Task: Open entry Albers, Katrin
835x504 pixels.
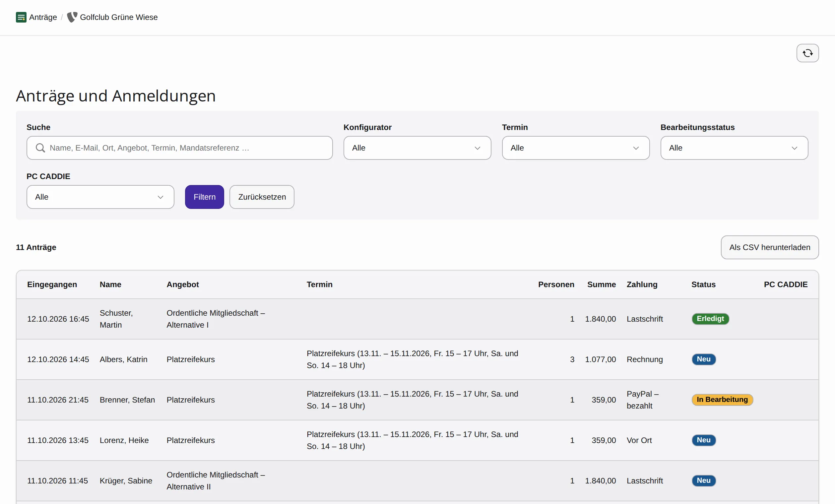Action: pos(123,360)
